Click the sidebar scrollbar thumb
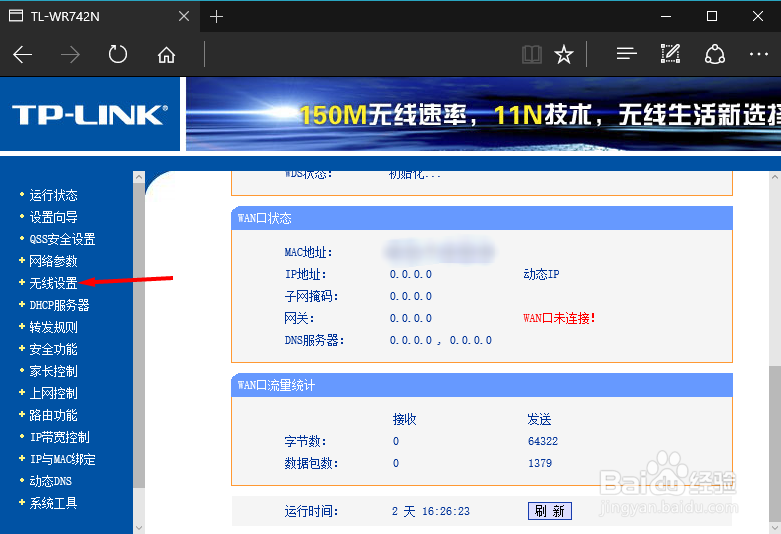The image size is (781, 534). (139, 335)
